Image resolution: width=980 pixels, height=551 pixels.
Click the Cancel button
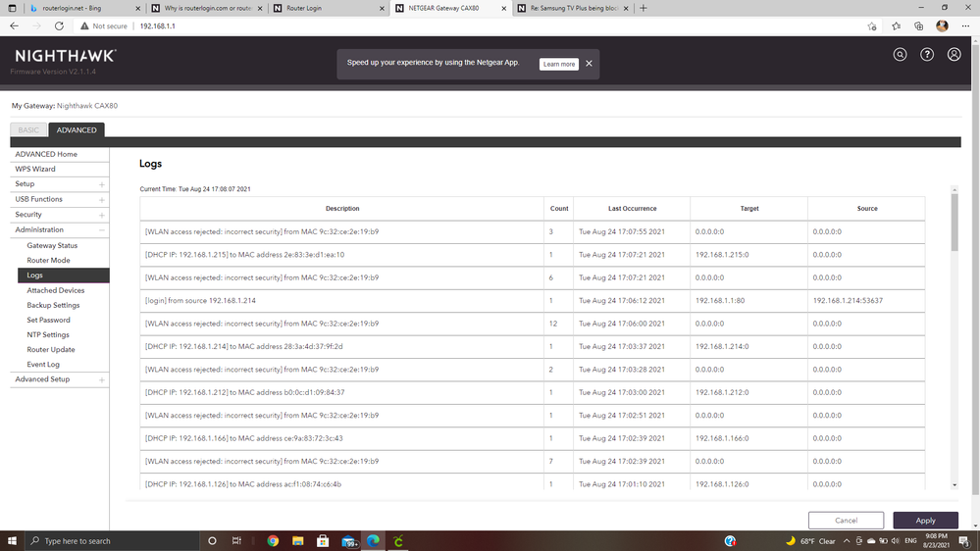click(x=846, y=521)
